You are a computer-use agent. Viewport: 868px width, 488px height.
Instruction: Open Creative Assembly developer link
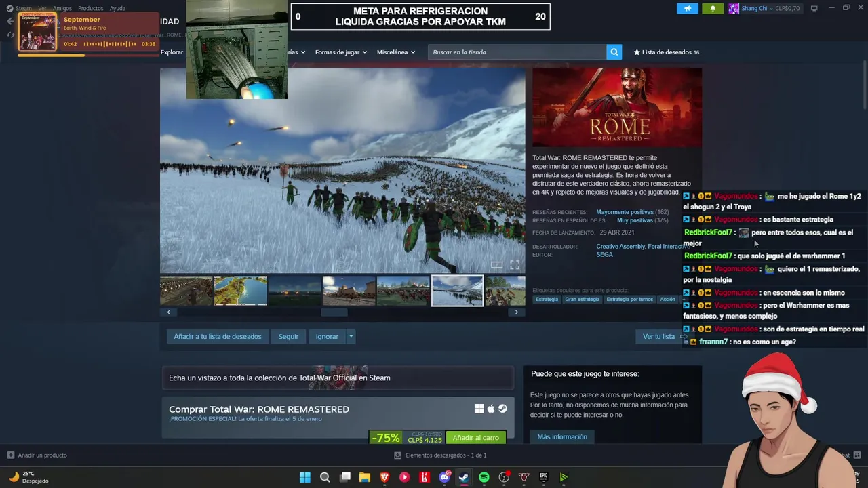(x=620, y=247)
